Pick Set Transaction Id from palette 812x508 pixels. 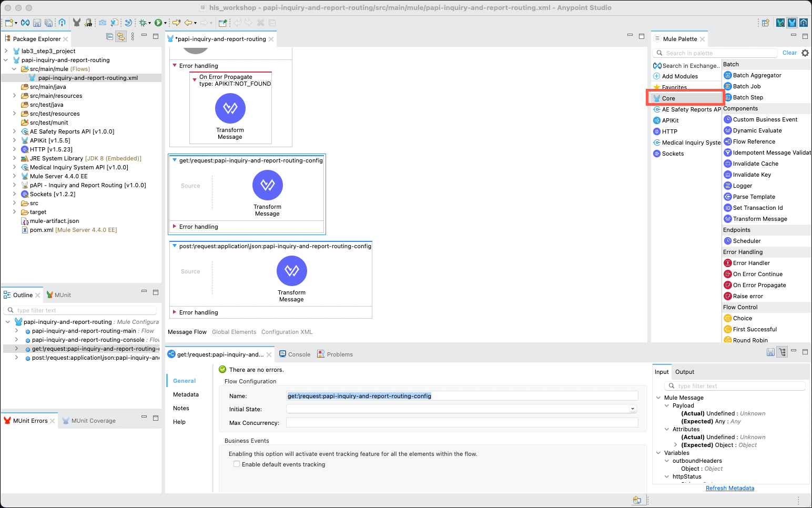click(x=753, y=208)
